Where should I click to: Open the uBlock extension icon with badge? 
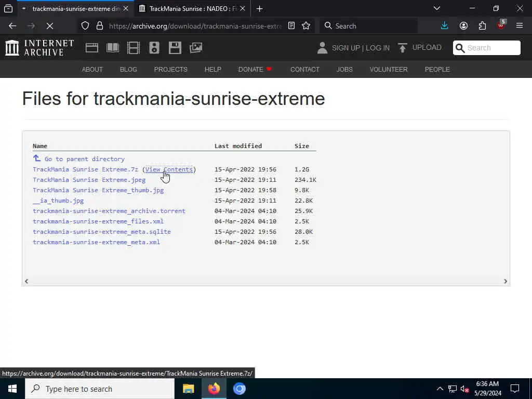point(501,25)
